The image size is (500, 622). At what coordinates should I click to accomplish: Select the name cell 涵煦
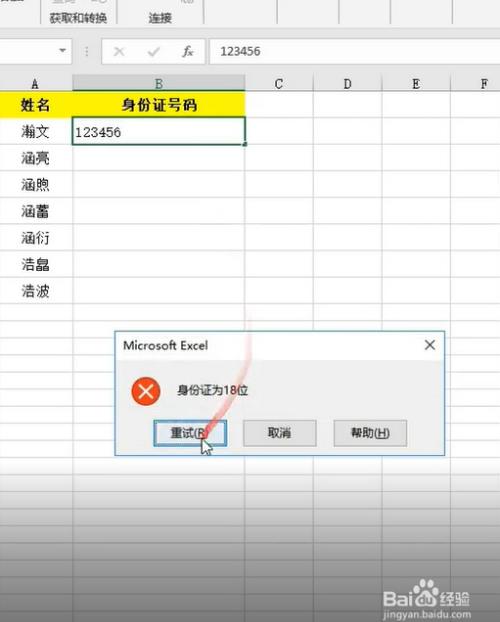36,184
